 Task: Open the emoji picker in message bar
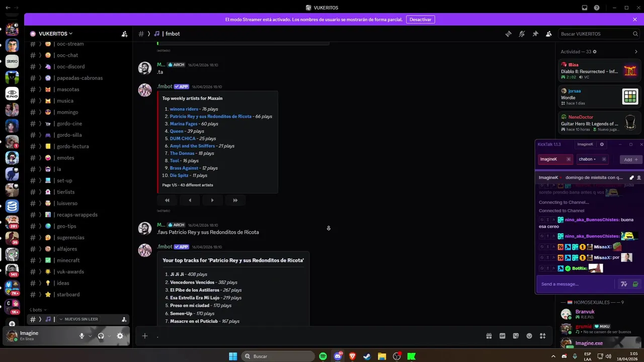(529, 336)
